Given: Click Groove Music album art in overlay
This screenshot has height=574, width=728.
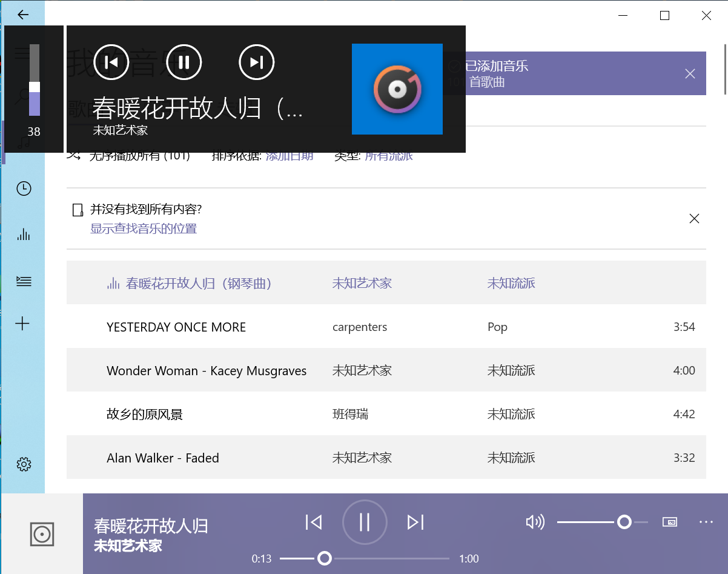Looking at the screenshot, I should click(397, 89).
